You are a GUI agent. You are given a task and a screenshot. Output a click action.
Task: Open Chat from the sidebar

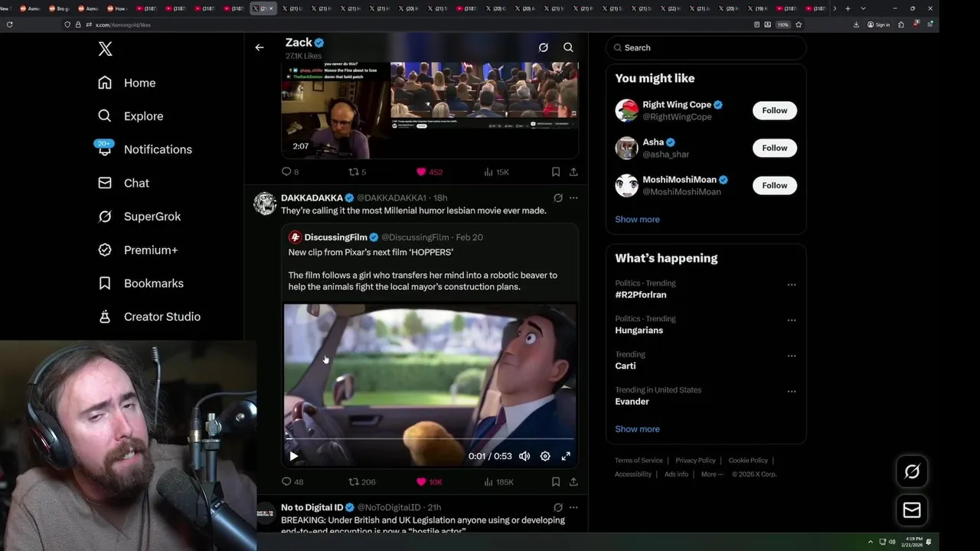tap(123, 183)
